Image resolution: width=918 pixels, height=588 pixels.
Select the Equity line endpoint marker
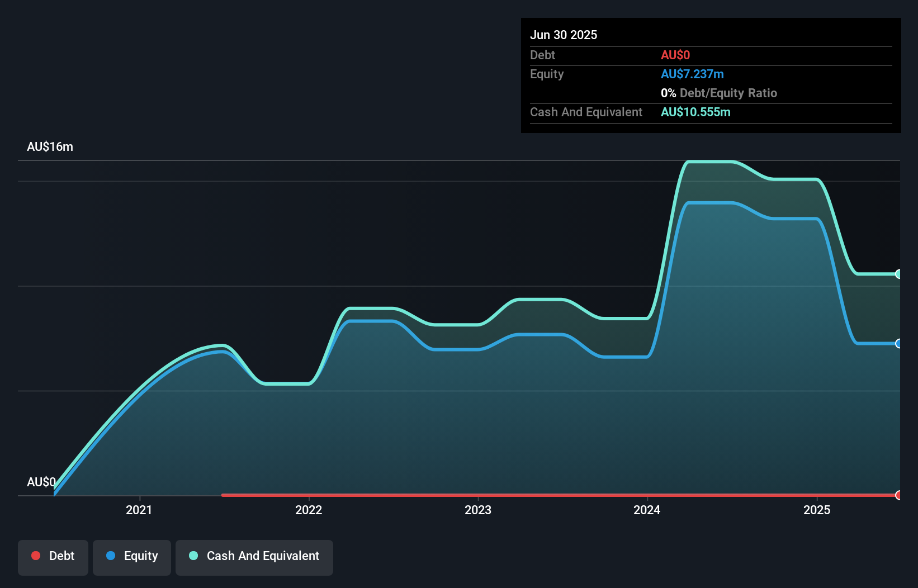(x=898, y=344)
